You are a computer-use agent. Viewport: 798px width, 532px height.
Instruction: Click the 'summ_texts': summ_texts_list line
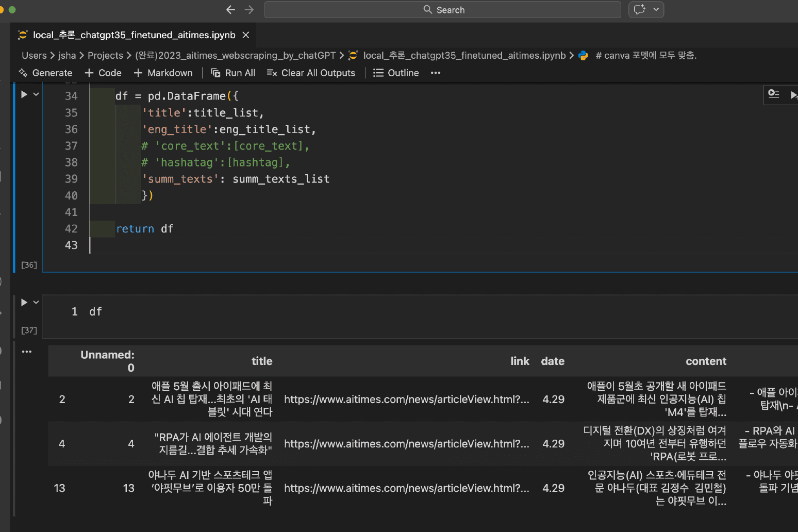coord(236,179)
